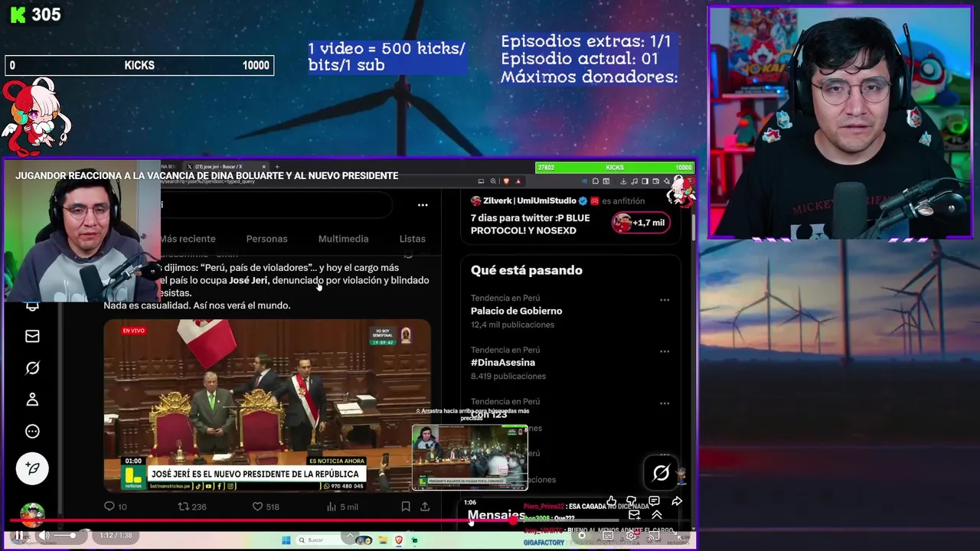The image size is (980, 551).
Task: Open Messages envelope in X sidebar
Action: coord(32,336)
